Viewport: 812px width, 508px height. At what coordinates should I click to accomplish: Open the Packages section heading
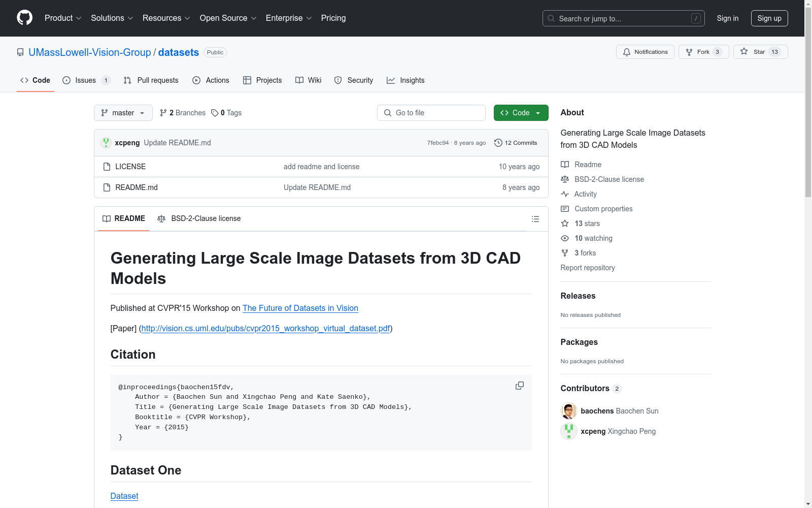click(x=579, y=342)
